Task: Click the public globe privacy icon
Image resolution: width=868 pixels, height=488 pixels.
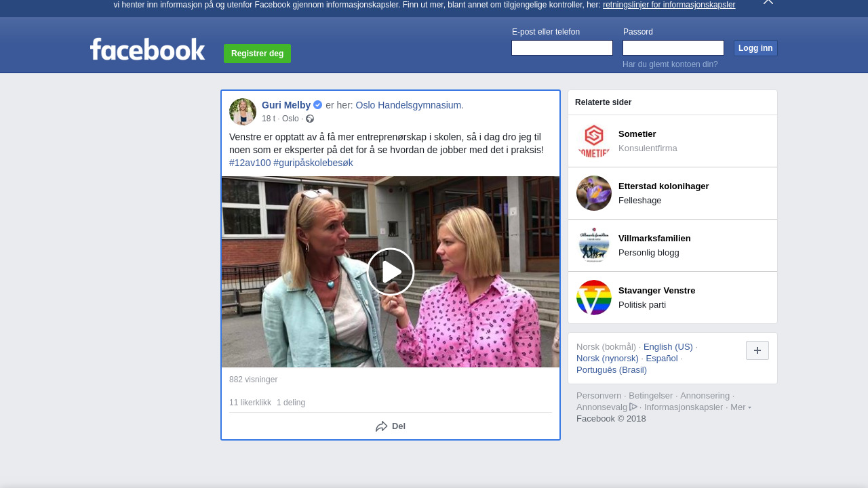Action: pyautogui.click(x=310, y=119)
